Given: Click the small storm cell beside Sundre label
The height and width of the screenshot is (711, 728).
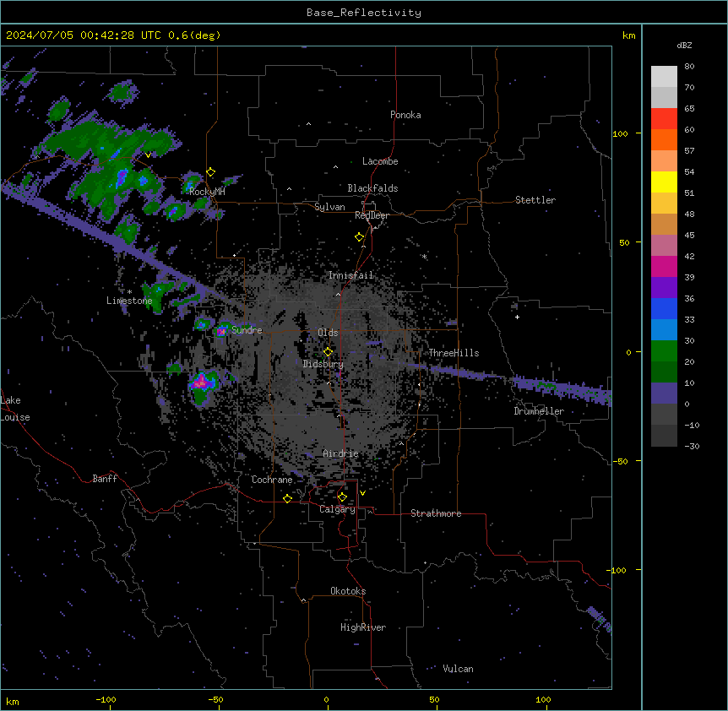Looking at the screenshot, I should coord(221,331).
